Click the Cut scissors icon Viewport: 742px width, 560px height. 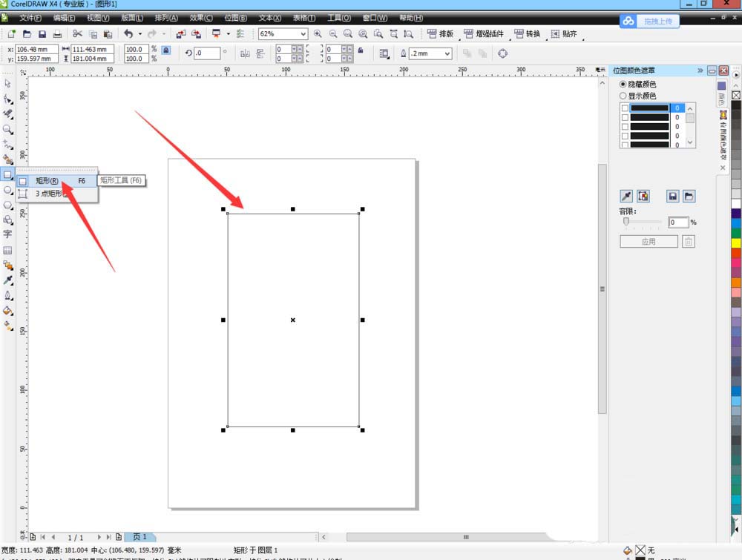click(77, 34)
